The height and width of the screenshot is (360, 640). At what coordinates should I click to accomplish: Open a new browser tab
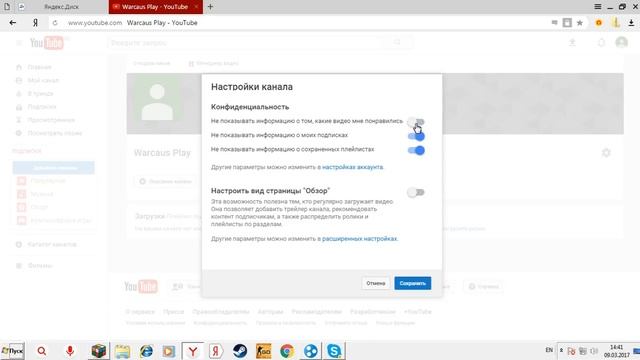[x=210, y=7]
